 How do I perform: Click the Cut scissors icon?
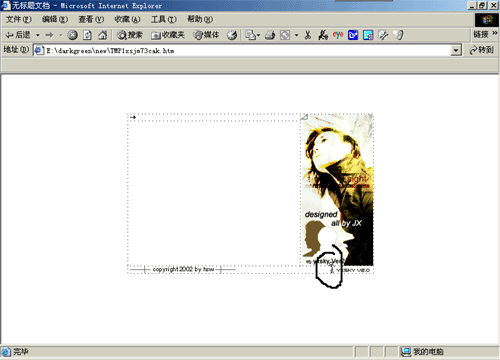pos(308,35)
